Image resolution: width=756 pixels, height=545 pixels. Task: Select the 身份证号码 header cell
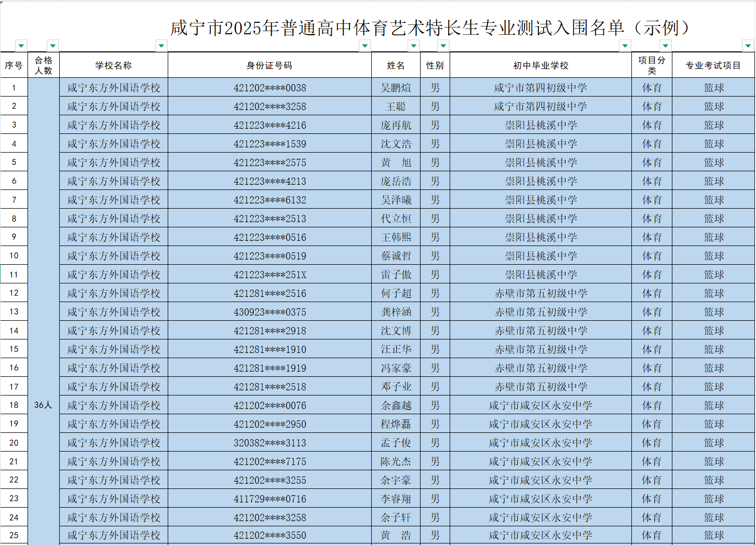click(x=269, y=65)
